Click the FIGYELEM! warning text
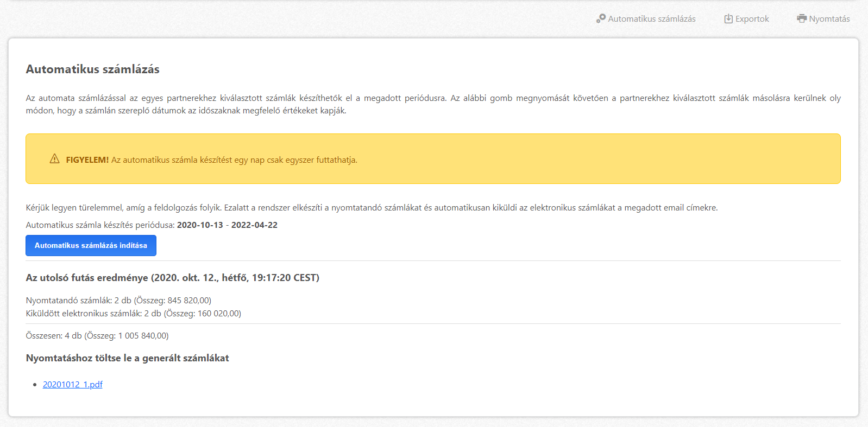The height and width of the screenshot is (427, 868). [87, 160]
